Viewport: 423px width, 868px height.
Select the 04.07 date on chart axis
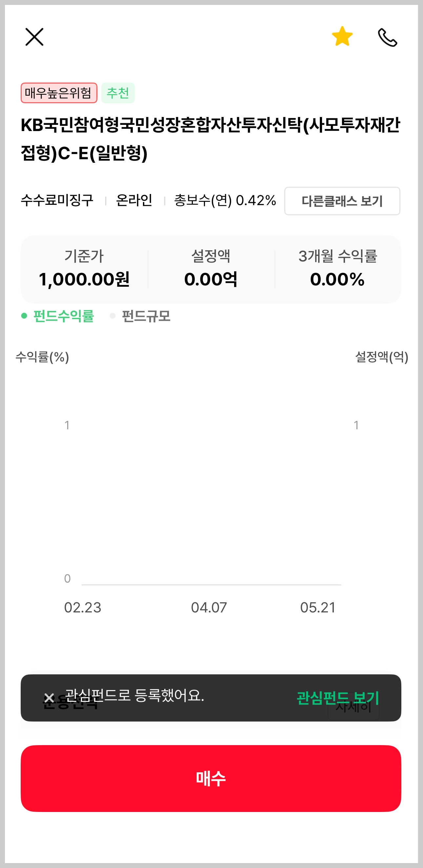click(209, 608)
